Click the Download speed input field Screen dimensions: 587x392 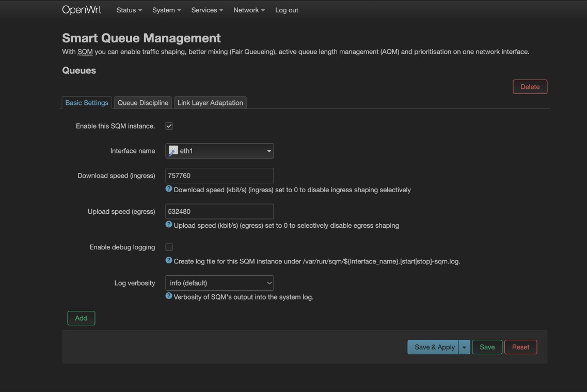point(219,176)
